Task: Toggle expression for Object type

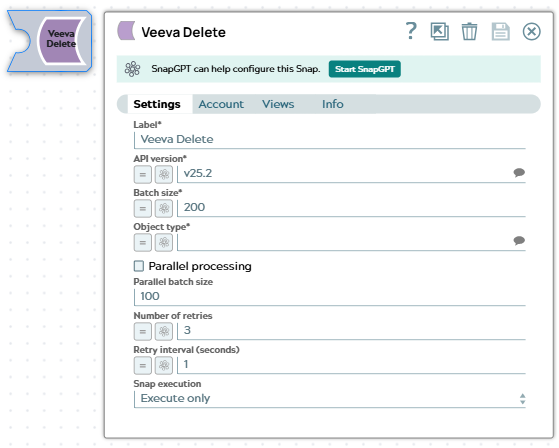Action: pos(143,242)
